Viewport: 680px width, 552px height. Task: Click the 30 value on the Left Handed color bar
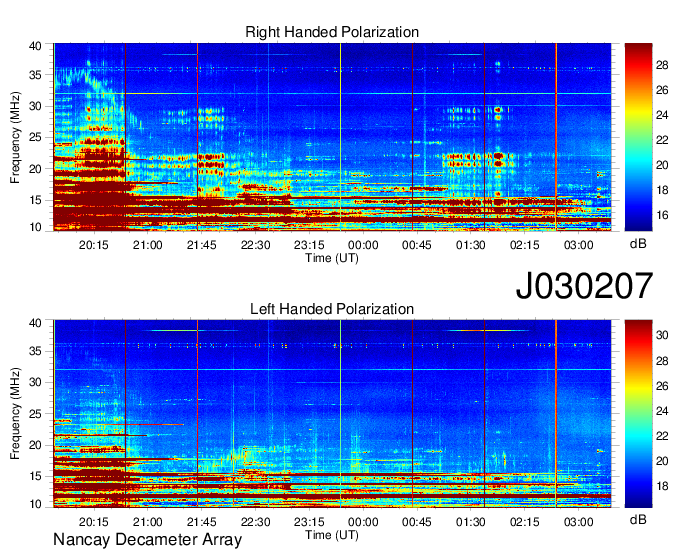coord(662,335)
